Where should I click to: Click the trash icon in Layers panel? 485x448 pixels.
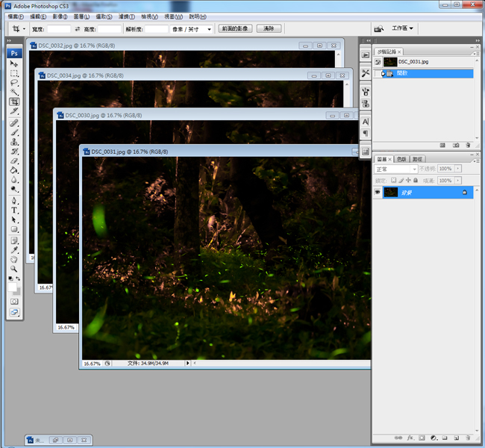click(x=468, y=437)
